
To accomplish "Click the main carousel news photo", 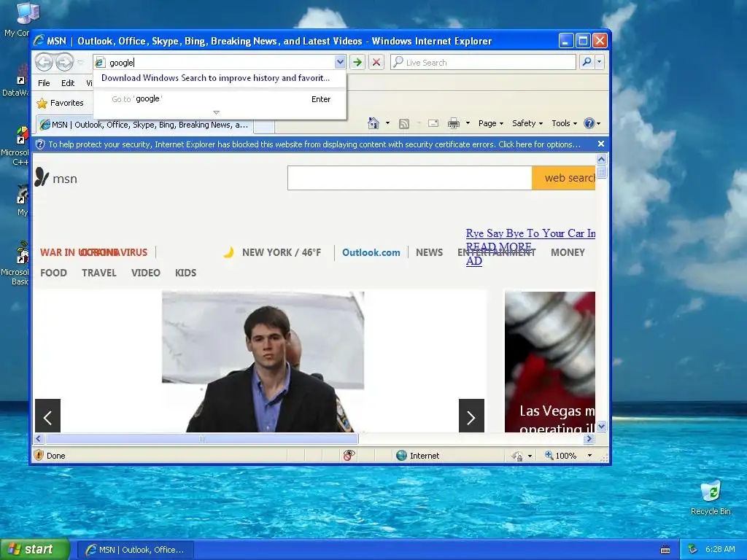I will 263,362.
